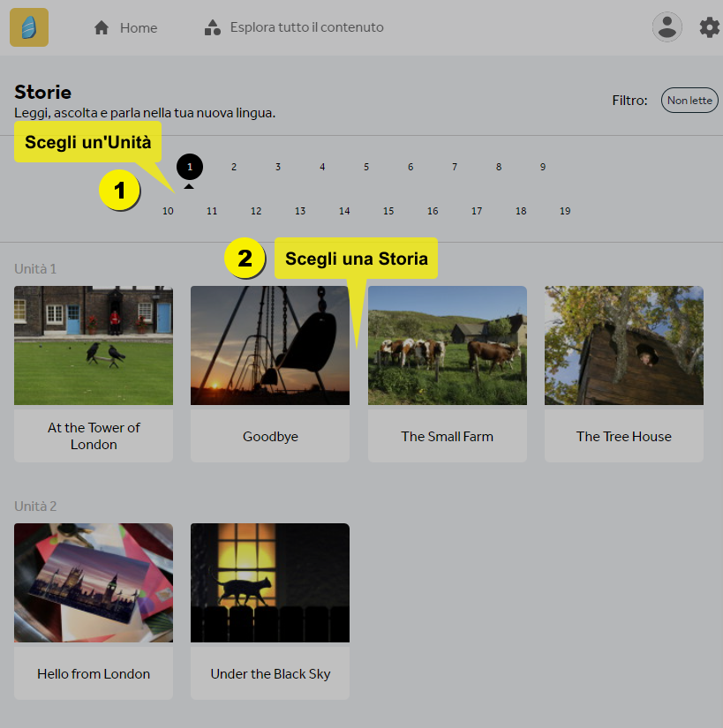Open The Small Farm cows image
Screen dimensions: 723x728
(x=448, y=345)
